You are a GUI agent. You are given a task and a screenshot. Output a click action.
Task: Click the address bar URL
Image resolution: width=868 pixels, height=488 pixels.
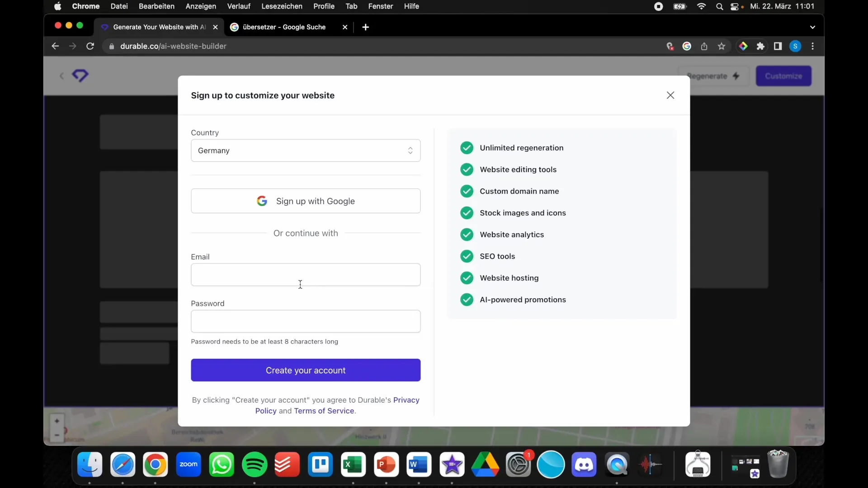(x=174, y=46)
